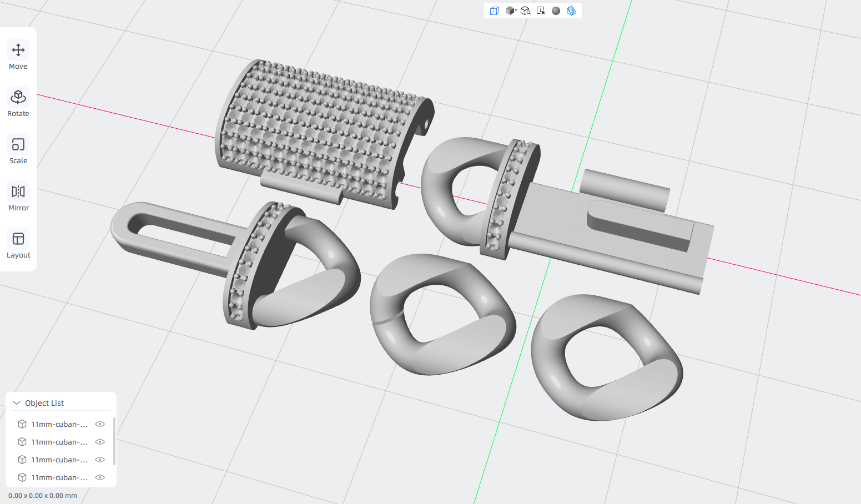Click the cube with magnifier icon
The image size is (861, 504).
[526, 11]
